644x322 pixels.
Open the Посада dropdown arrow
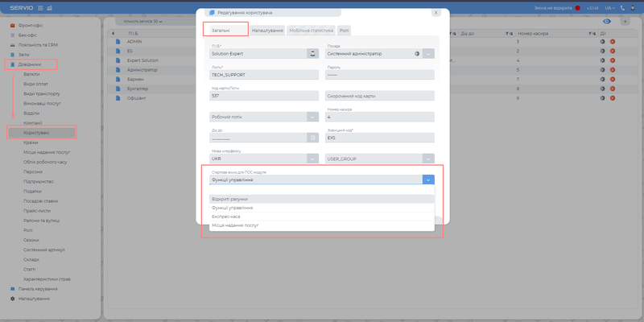429,54
